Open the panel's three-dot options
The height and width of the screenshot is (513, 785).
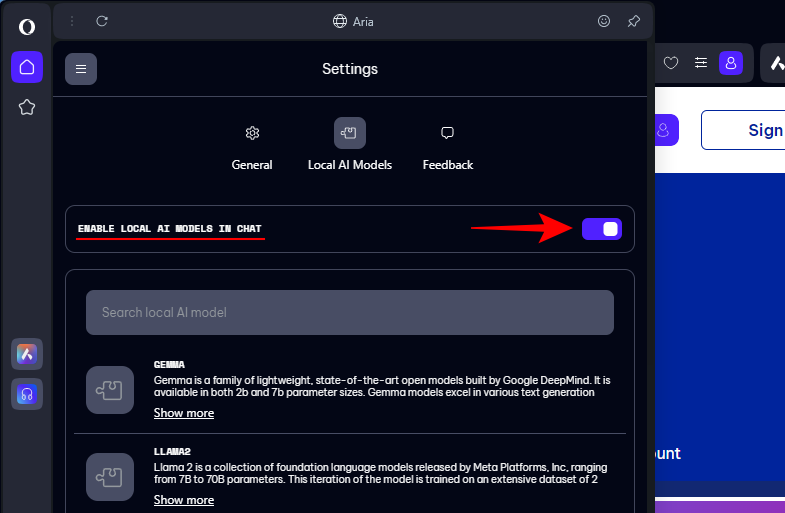tap(72, 21)
